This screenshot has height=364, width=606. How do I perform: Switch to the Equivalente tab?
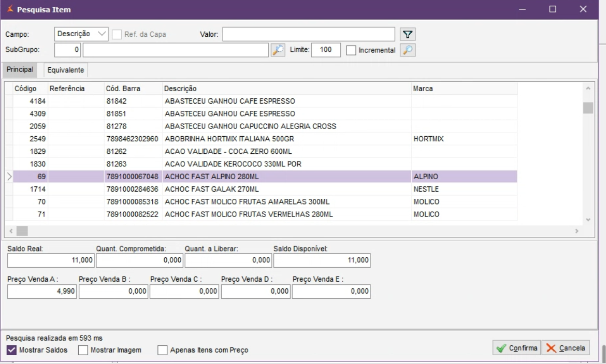pyautogui.click(x=66, y=70)
